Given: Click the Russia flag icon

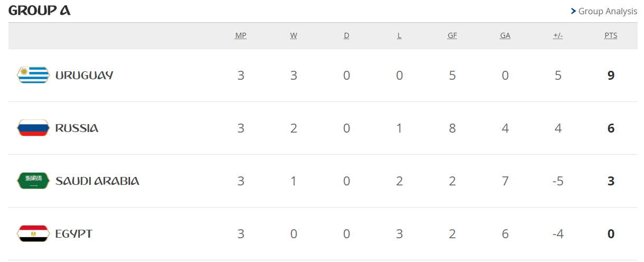Looking at the screenshot, I should tap(33, 128).
